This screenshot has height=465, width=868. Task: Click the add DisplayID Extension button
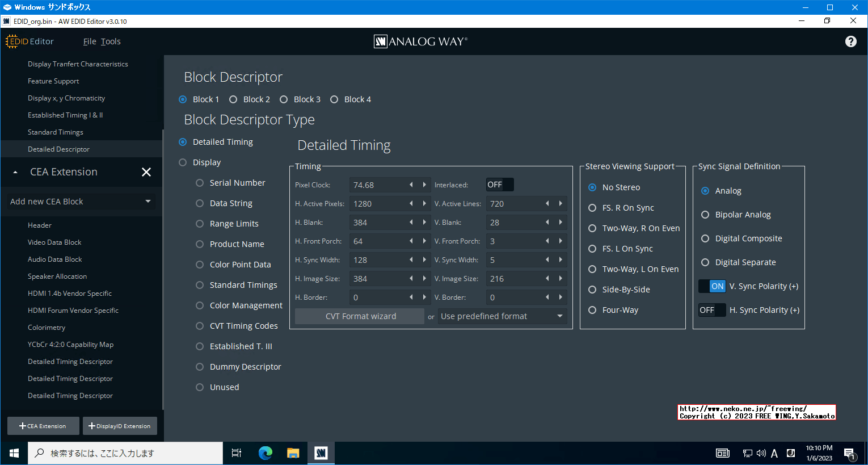tap(120, 426)
